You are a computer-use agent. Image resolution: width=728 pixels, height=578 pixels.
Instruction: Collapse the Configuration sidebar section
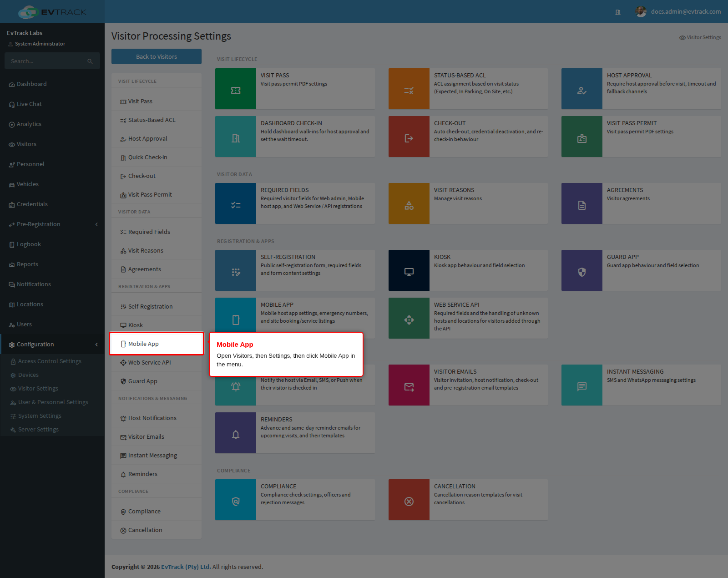52,345
